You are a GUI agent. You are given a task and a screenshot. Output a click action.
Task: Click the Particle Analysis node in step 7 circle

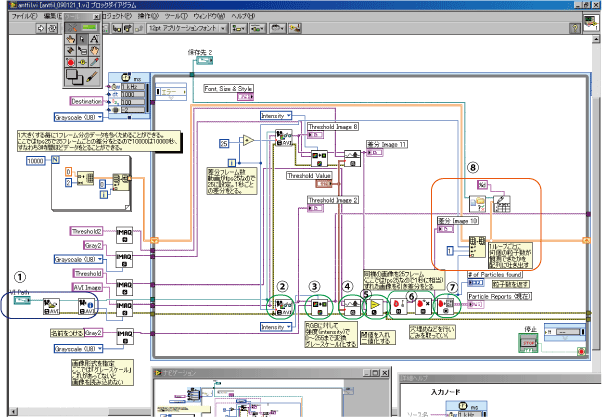click(x=446, y=307)
